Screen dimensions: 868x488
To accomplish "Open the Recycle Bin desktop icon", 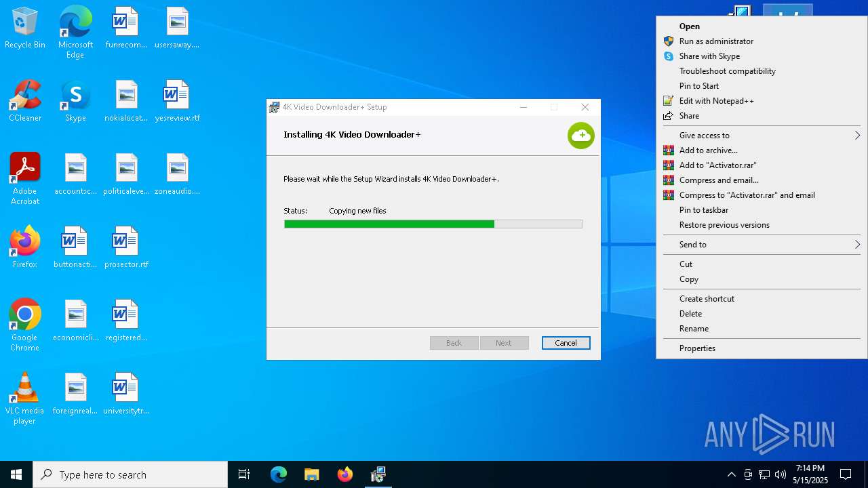I will tap(25, 28).
